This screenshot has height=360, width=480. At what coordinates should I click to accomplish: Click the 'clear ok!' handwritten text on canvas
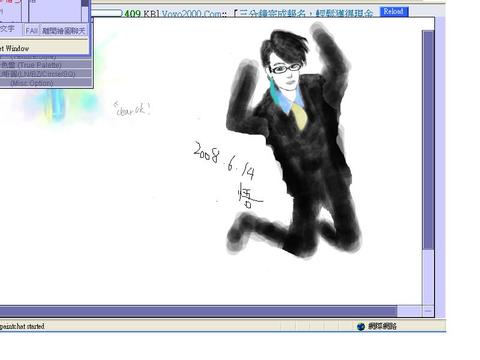132,109
